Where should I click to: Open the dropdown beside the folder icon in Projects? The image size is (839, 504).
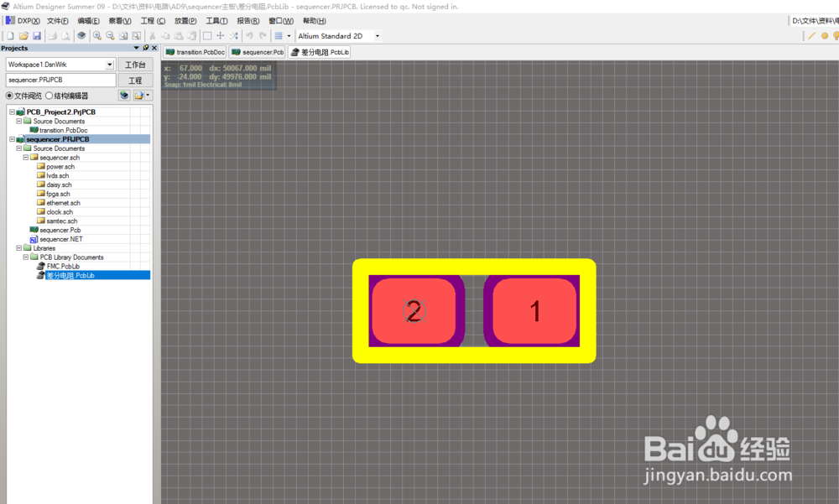click(149, 96)
